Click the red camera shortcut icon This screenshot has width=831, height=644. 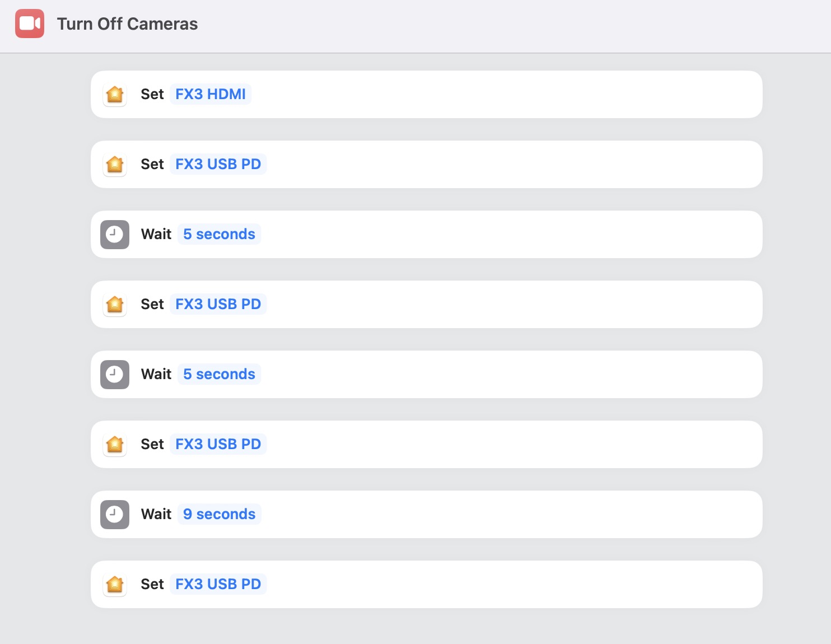pyautogui.click(x=30, y=24)
